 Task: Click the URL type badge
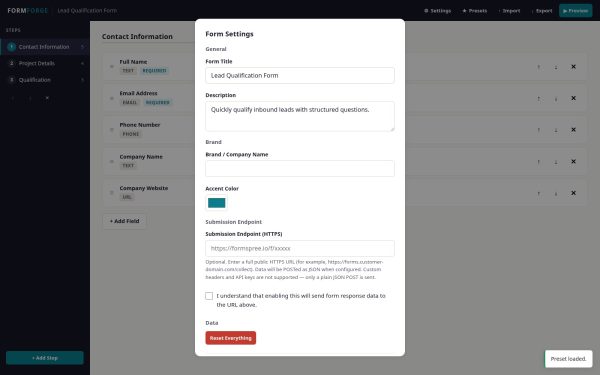127,197
